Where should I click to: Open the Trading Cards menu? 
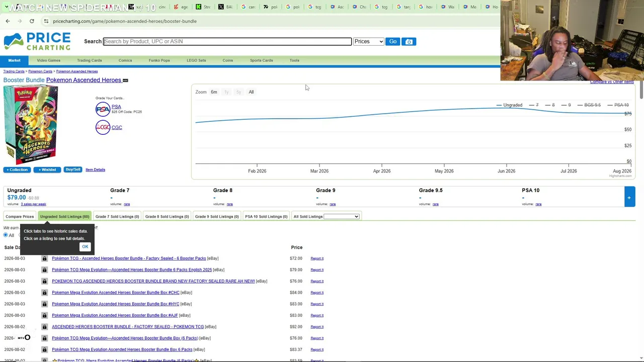(x=89, y=60)
